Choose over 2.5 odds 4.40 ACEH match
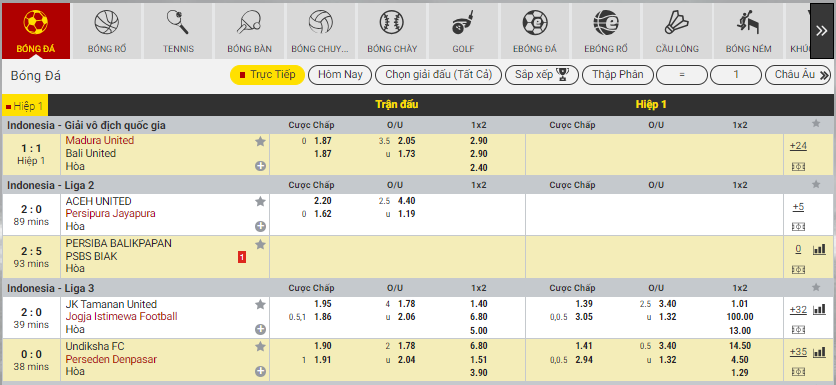This screenshot has width=836, height=385. [x=406, y=201]
